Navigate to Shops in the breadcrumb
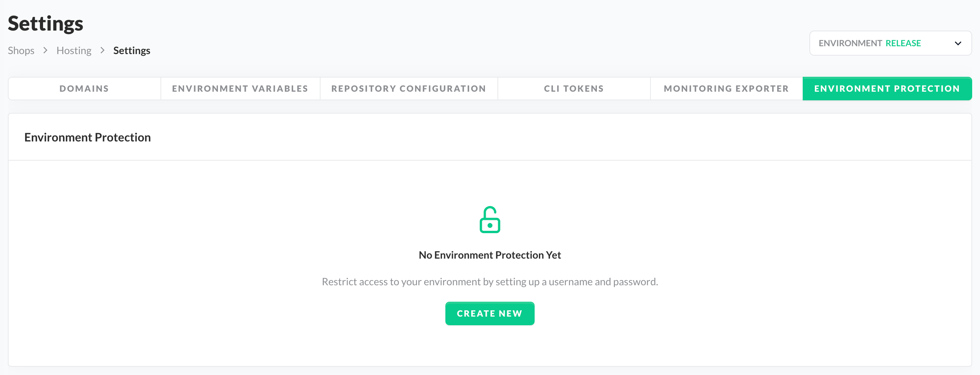Image resolution: width=980 pixels, height=375 pixels. pyautogui.click(x=21, y=51)
